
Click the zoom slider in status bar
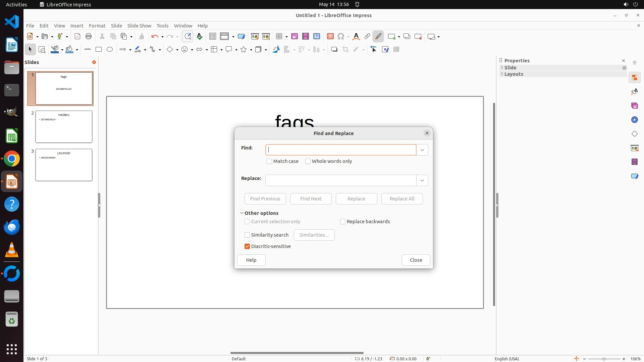[x=604, y=359]
